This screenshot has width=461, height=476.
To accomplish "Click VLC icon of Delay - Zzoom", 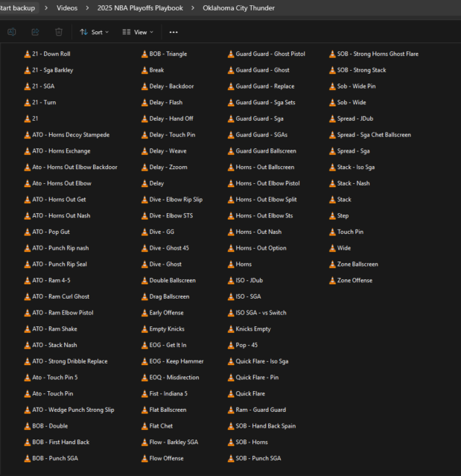I will coord(144,168).
